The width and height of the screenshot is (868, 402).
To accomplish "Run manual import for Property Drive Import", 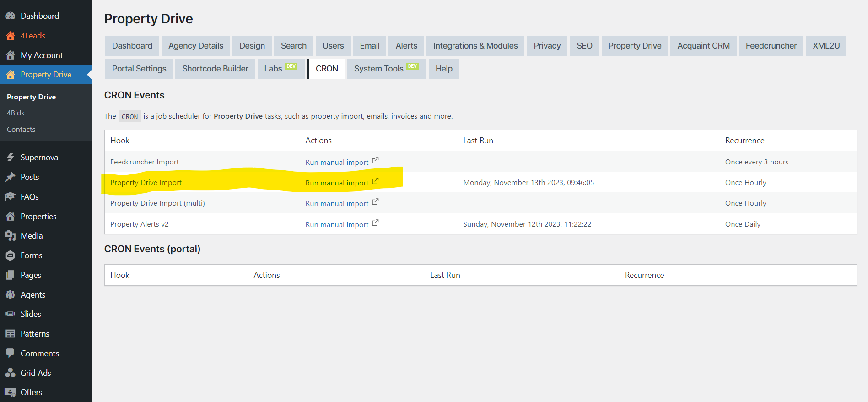I will [337, 183].
